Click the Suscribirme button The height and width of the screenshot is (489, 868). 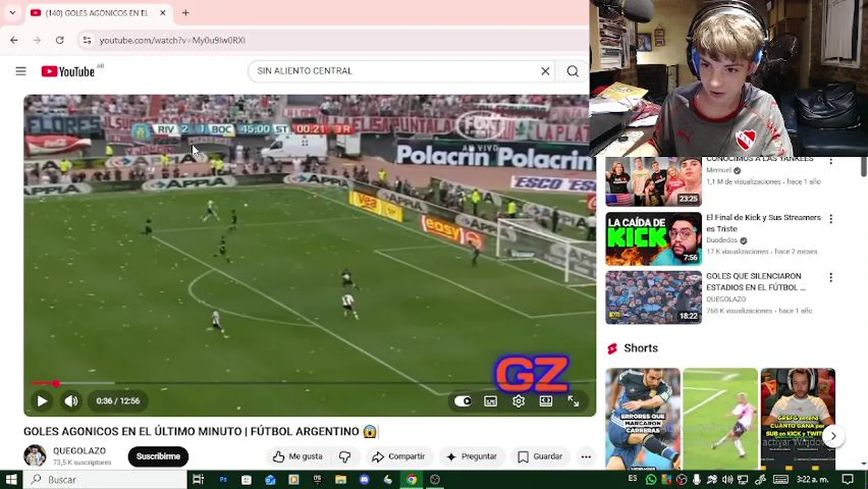click(158, 456)
